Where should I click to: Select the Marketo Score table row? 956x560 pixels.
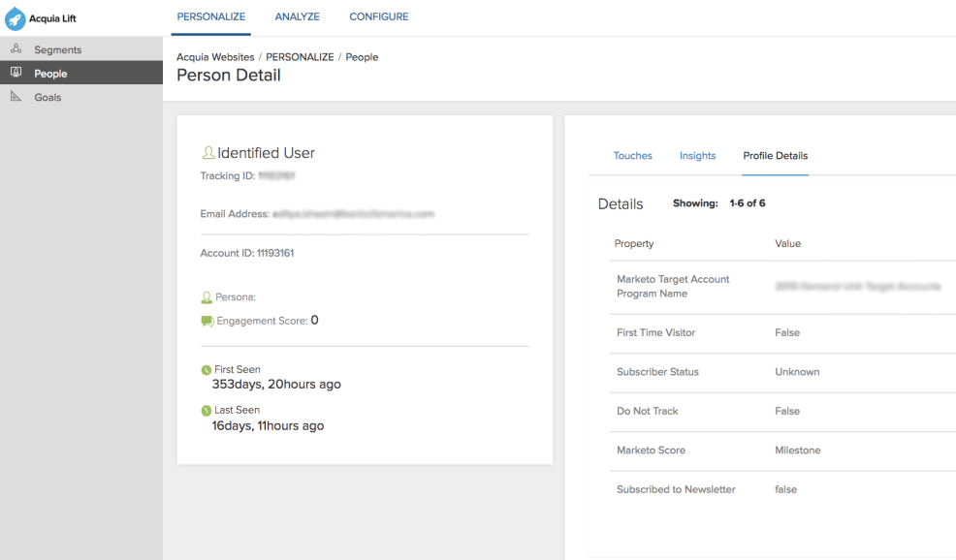772,451
